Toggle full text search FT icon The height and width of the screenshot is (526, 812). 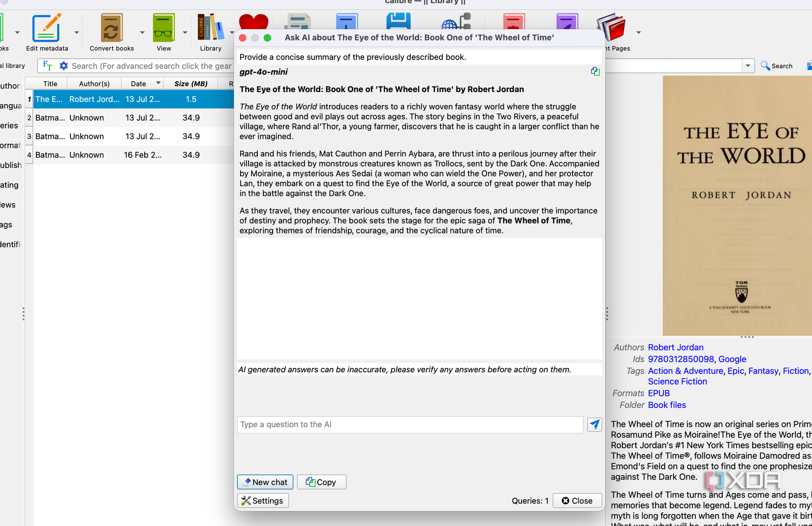[47, 66]
